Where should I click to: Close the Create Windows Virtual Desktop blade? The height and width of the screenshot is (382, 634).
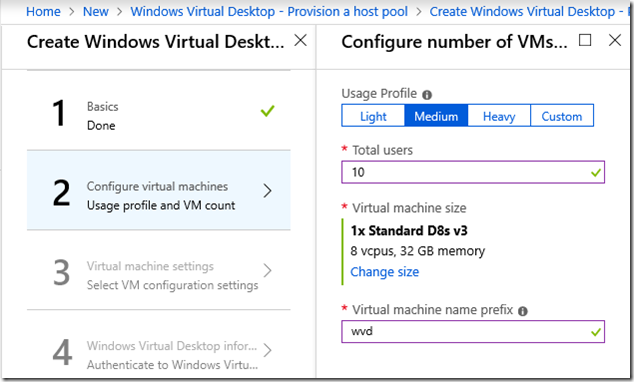coord(300,40)
